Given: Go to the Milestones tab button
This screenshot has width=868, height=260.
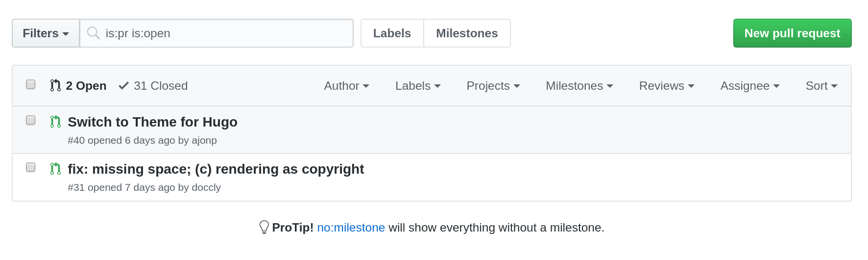Looking at the screenshot, I should tap(467, 33).
